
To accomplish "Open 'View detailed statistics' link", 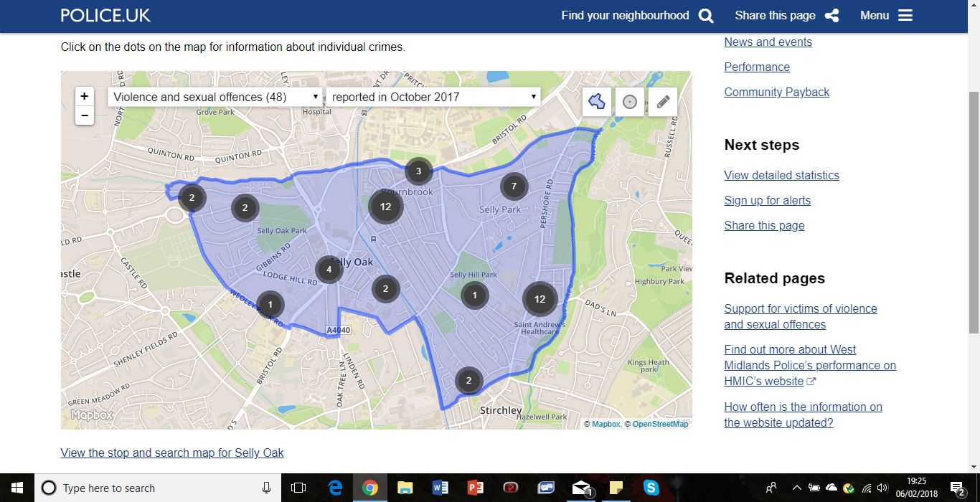I will click(x=781, y=175).
